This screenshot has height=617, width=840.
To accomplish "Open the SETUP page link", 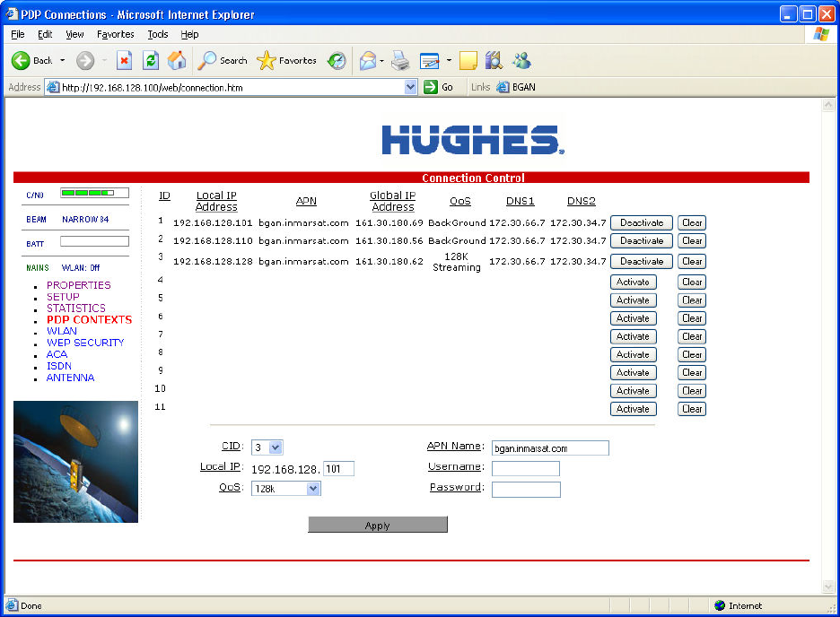I will coord(63,297).
